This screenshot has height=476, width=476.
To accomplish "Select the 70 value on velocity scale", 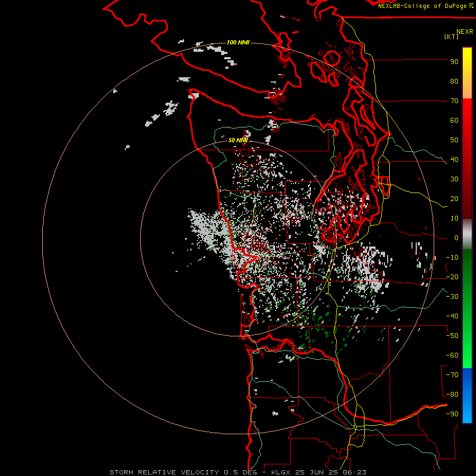I will 454,101.
